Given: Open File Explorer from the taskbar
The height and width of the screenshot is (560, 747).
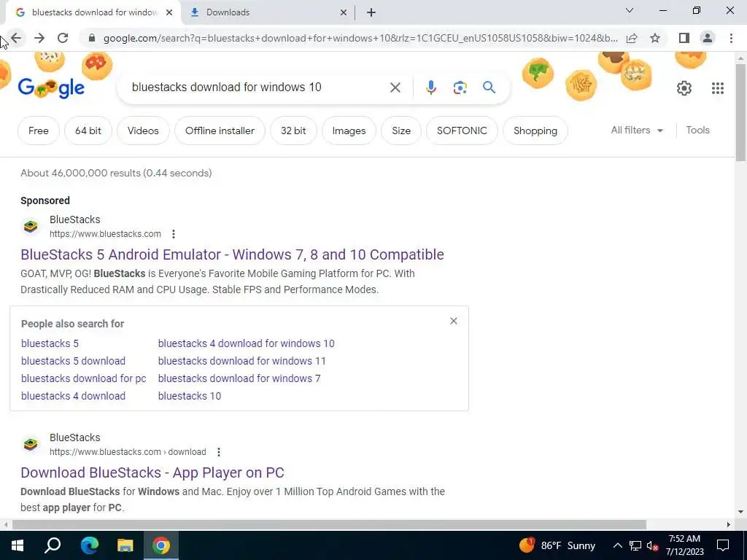Looking at the screenshot, I should pos(125,545).
